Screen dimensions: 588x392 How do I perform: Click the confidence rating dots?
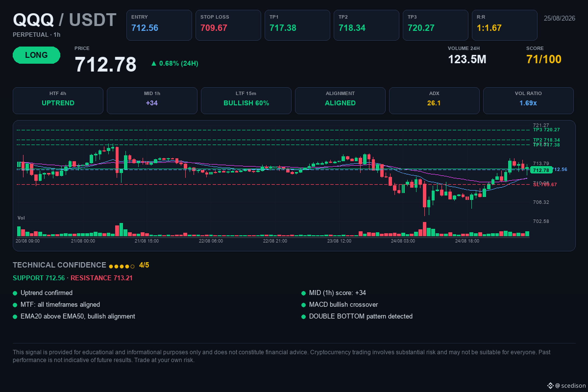122,267
